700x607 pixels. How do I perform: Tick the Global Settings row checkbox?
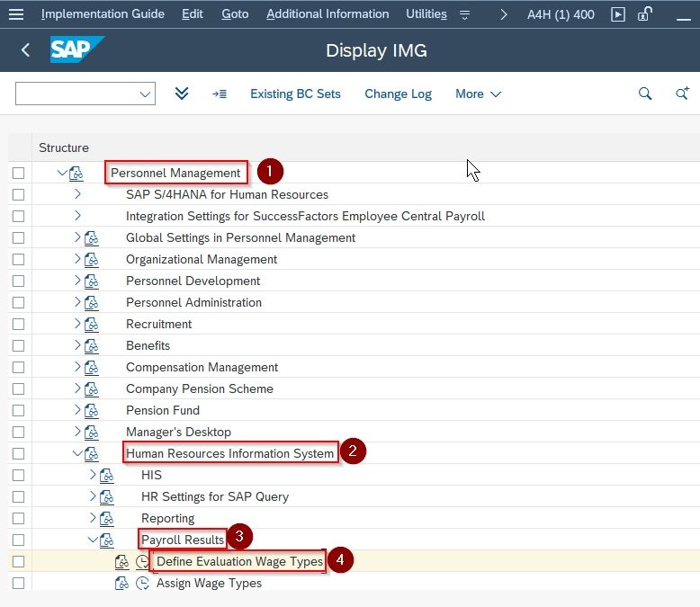tap(18, 238)
